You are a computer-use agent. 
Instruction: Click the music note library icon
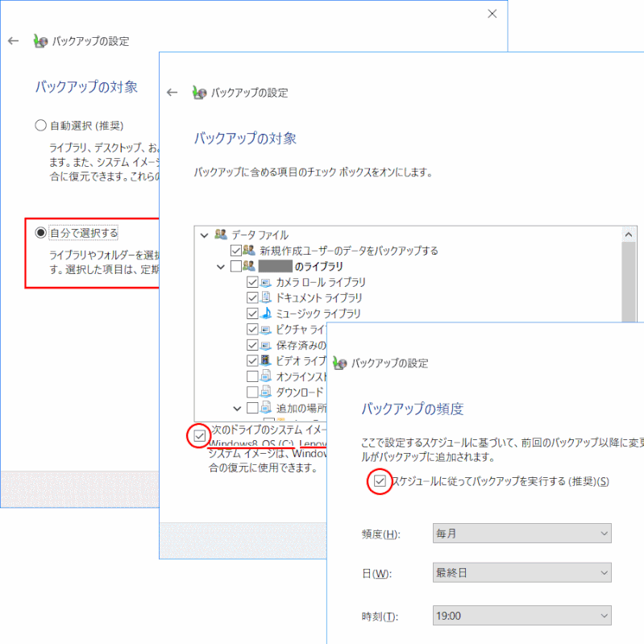point(266,313)
